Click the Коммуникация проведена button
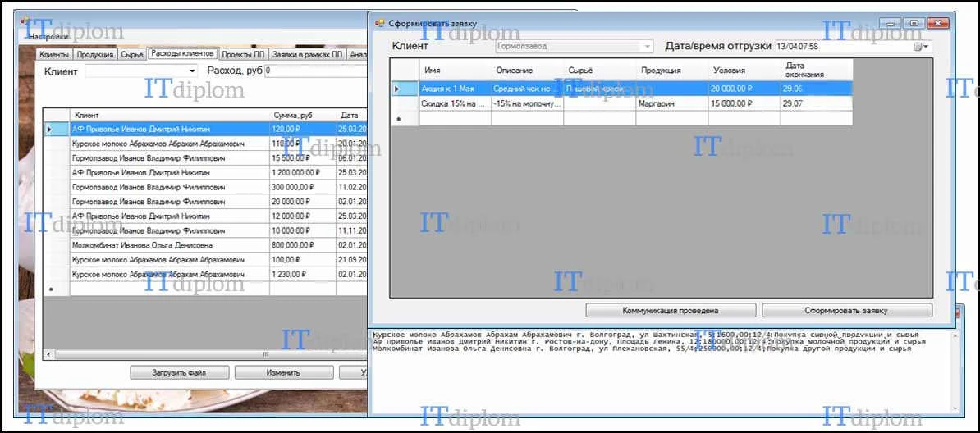 pos(671,310)
